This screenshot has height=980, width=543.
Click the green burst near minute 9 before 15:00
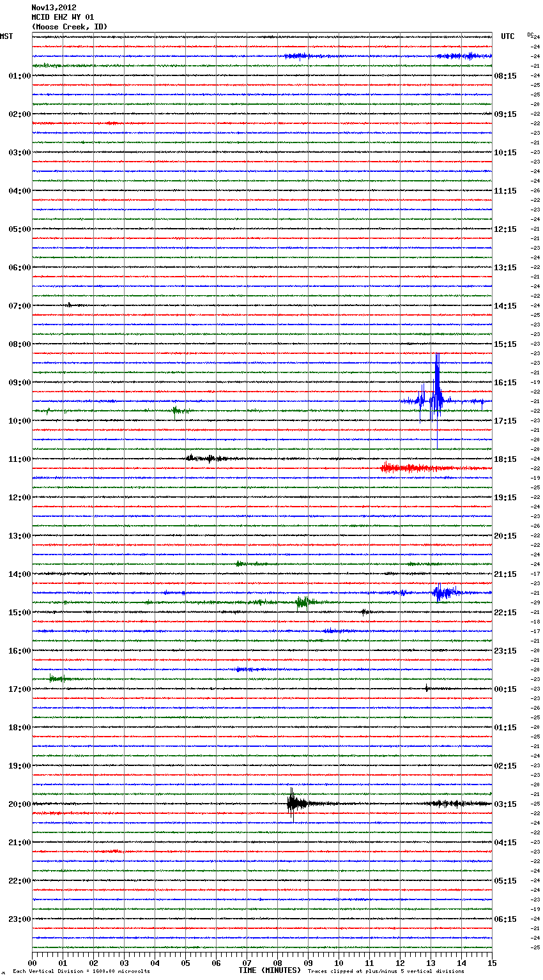tap(304, 602)
